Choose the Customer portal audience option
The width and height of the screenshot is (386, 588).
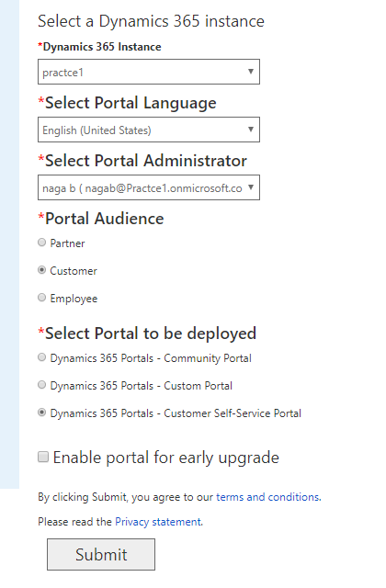point(42,270)
